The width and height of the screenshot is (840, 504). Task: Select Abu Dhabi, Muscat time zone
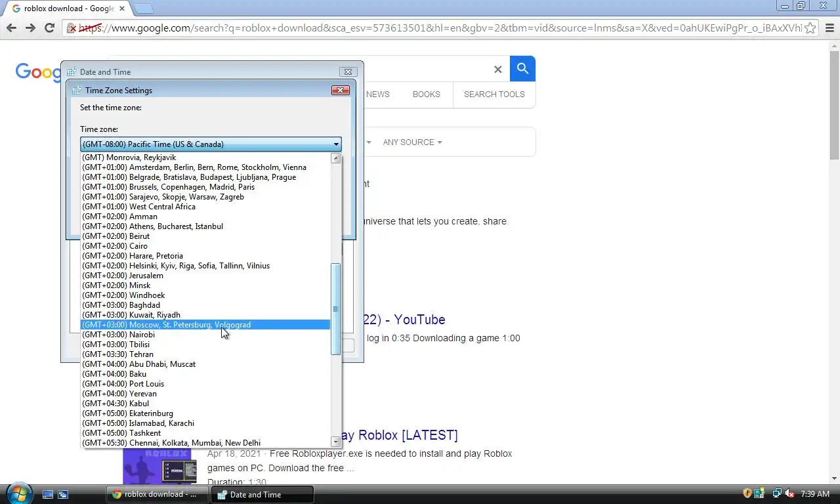(205, 364)
